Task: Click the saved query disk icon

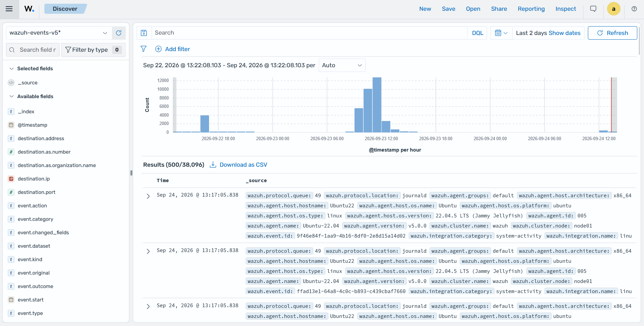Action: (x=144, y=33)
